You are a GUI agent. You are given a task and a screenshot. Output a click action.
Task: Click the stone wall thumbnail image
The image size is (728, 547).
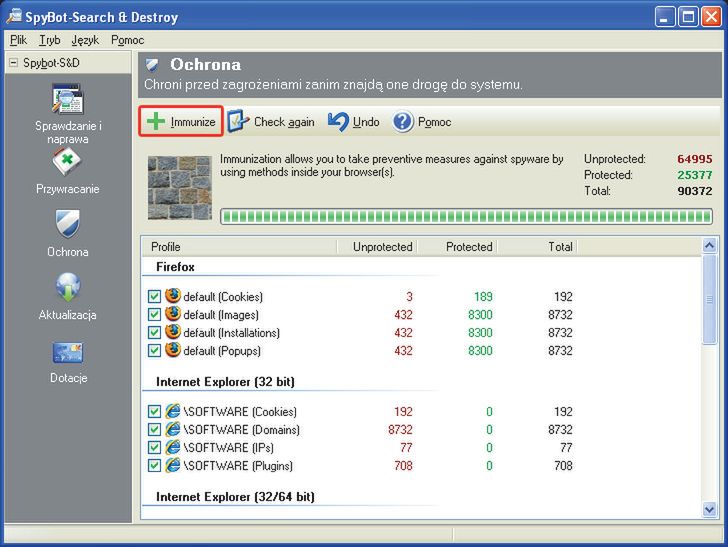(x=180, y=188)
